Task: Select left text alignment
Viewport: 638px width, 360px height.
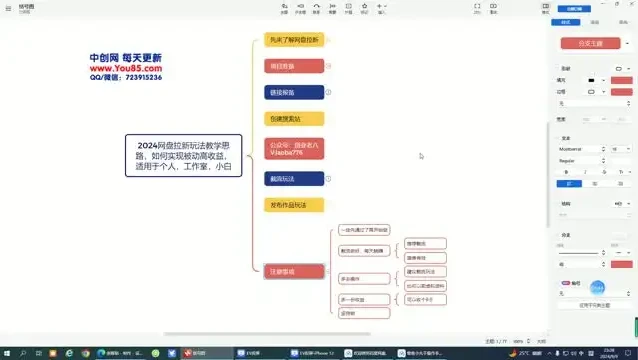Action: pyautogui.click(x=569, y=184)
